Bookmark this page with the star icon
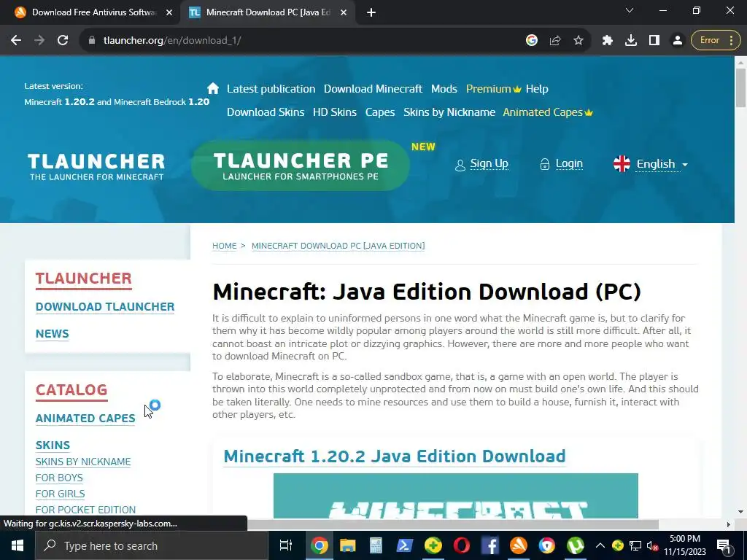Screen dimensions: 747x560 tap(578, 41)
